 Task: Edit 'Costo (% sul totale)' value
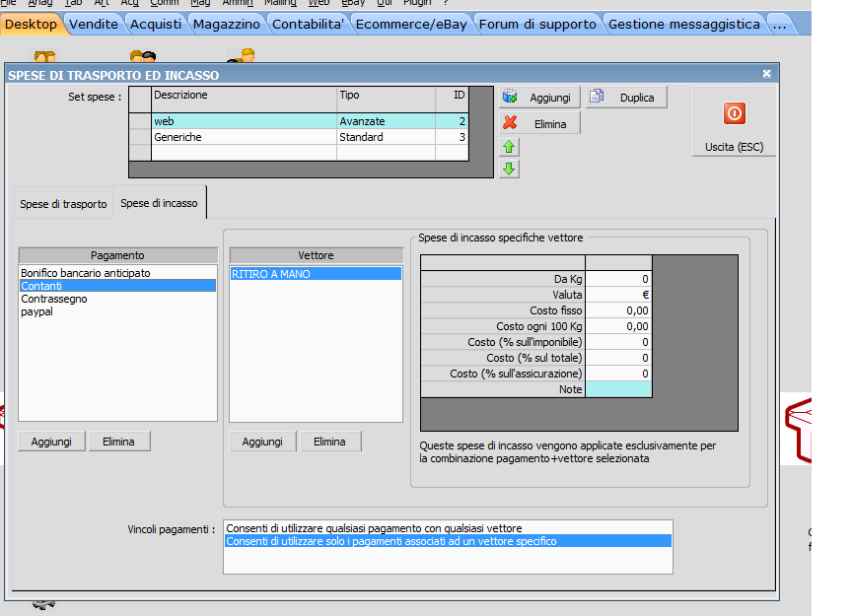pyautogui.click(x=618, y=358)
